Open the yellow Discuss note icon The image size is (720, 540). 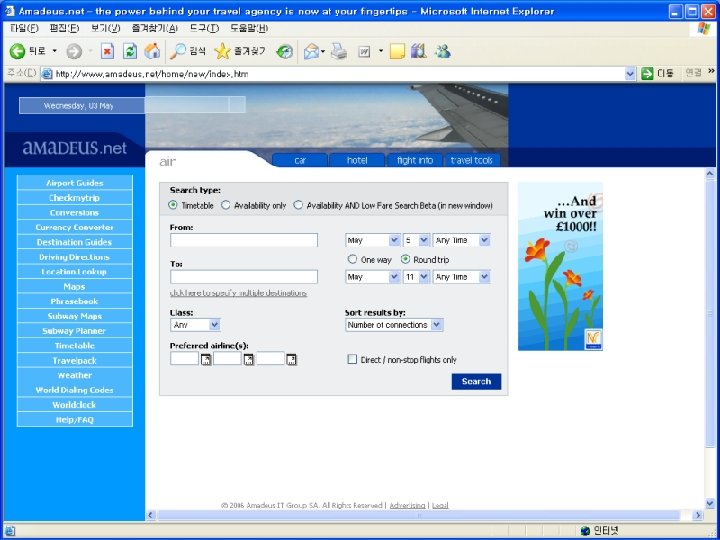point(397,51)
